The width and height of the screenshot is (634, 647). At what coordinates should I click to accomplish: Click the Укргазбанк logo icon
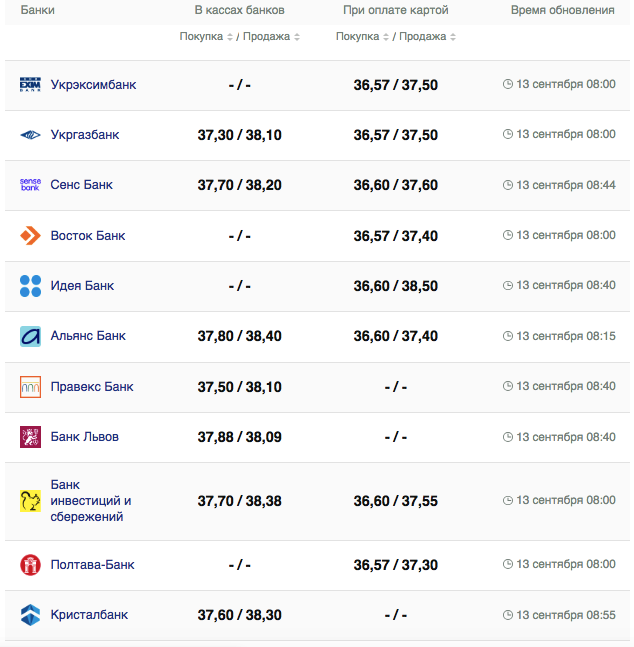30,135
